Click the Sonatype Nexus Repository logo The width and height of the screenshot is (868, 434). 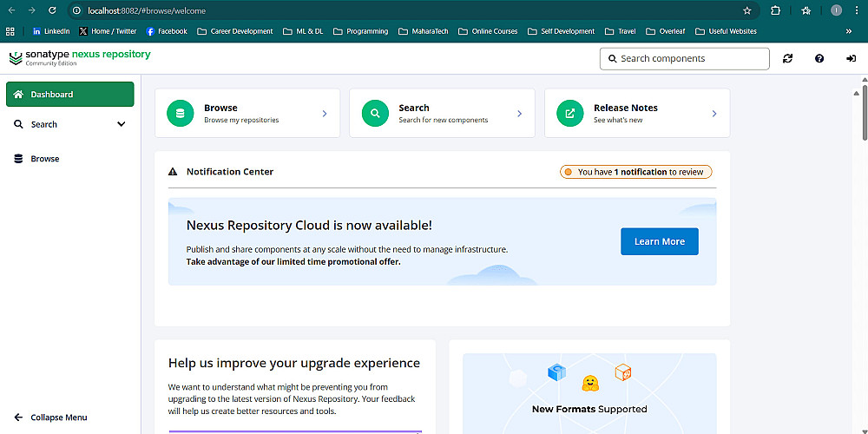pos(80,57)
